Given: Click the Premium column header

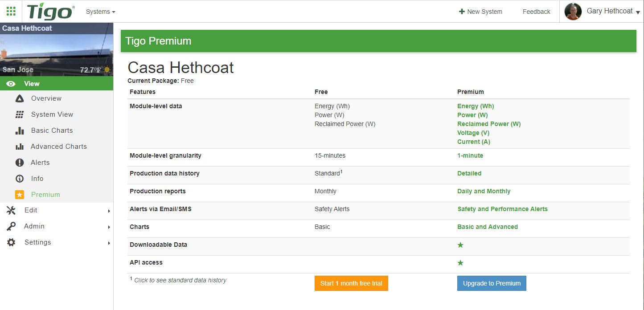Looking at the screenshot, I should coord(470,92).
